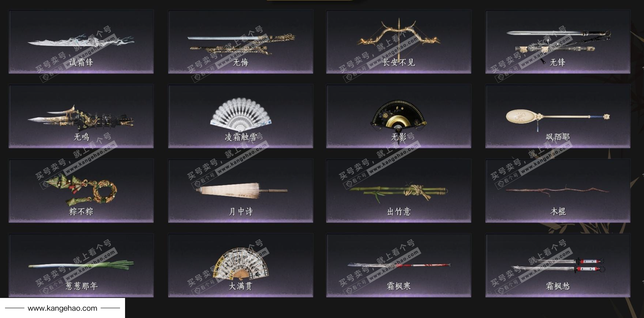Select the 霜枫寒 red spear card
Viewport: 644px width, 318px height.
point(399,265)
